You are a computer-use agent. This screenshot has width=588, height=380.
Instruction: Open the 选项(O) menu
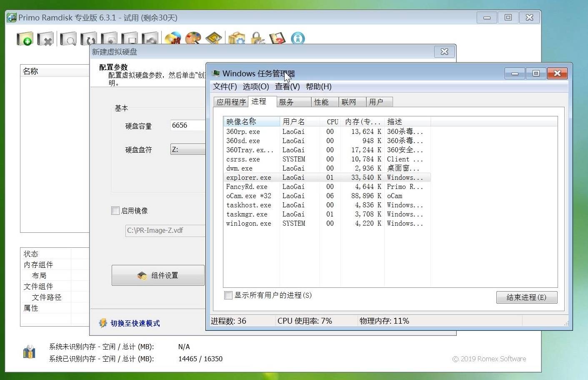coord(256,86)
